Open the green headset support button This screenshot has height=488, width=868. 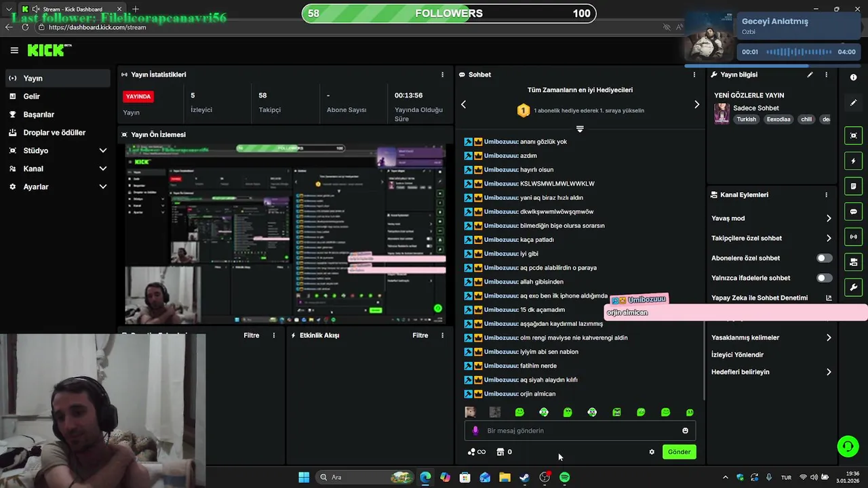pos(848,446)
